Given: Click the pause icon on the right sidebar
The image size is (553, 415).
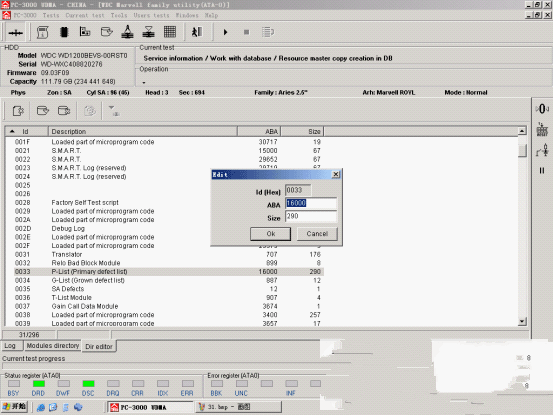Looking at the screenshot, I should (542, 171).
